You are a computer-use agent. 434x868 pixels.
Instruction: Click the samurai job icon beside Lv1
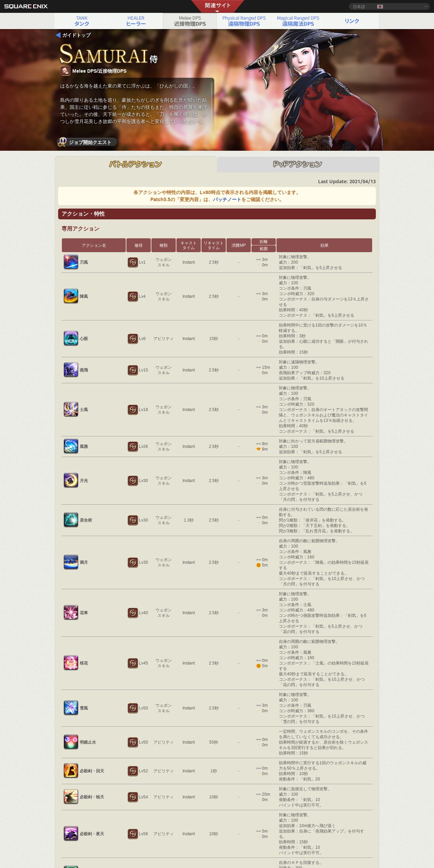[133, 262]
